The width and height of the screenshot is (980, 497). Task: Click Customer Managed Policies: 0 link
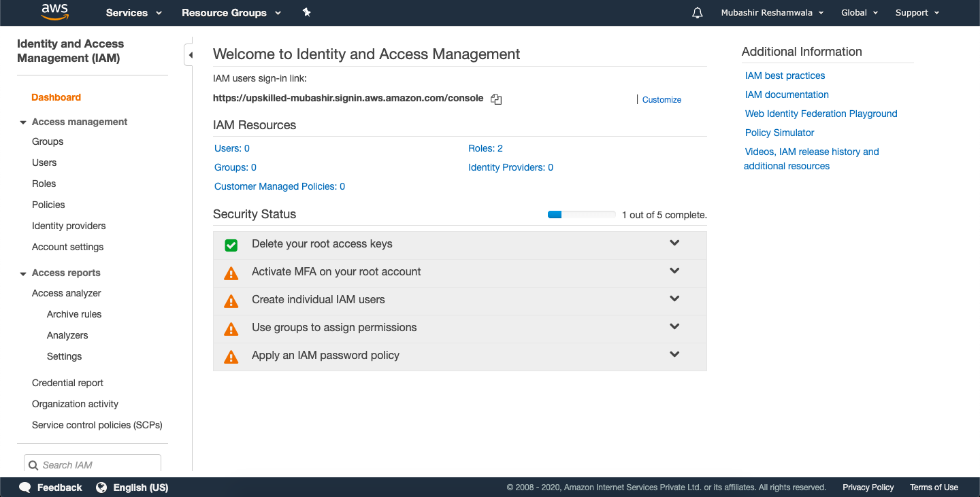coord(280,186)
